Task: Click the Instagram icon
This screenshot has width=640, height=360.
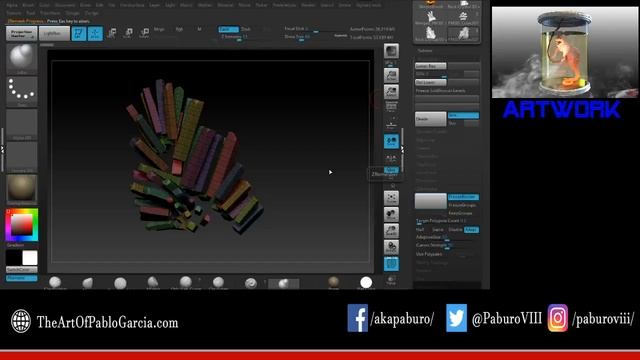Action: point(558,318)
